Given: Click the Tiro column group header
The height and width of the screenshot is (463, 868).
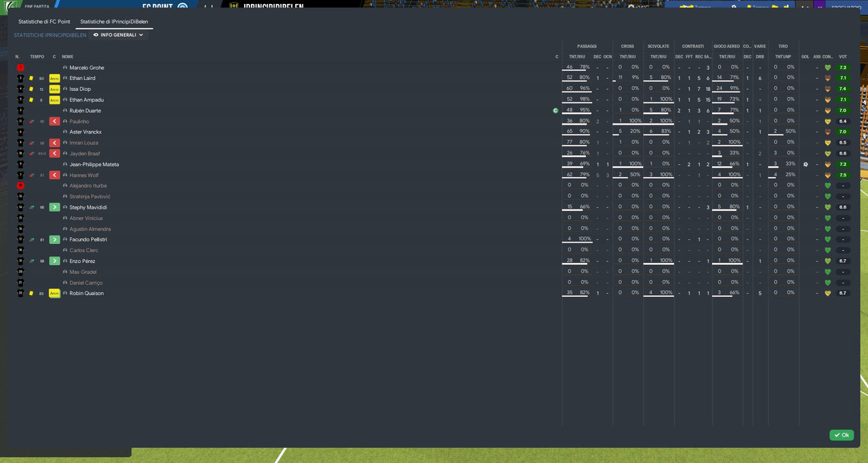Looking at the screenshot, I should (x=783, y=46).
